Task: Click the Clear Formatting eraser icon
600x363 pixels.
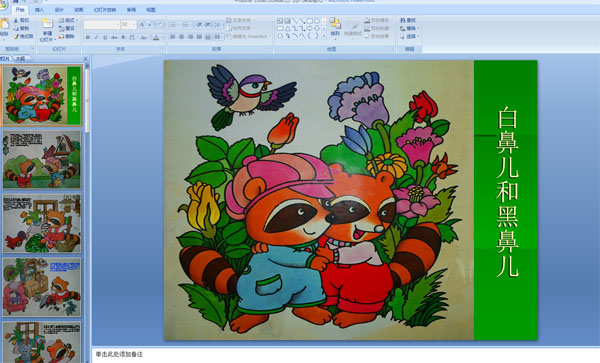Action: (160, 24)
